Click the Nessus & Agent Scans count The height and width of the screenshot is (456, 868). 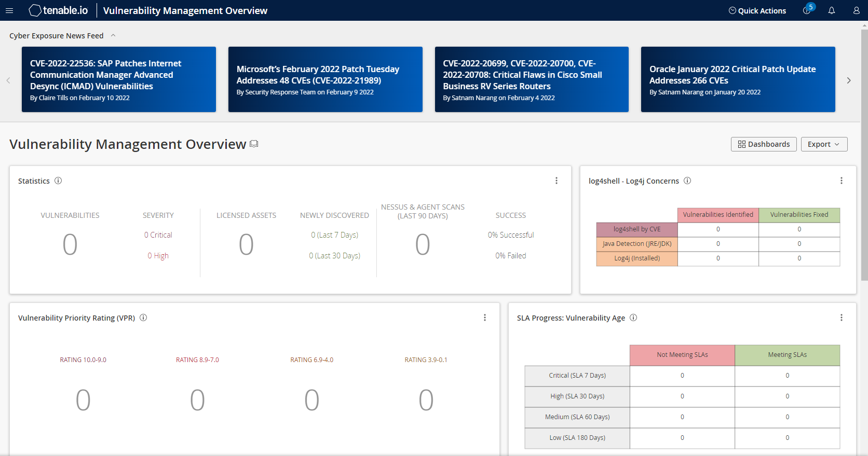click(x=423, y=244)
